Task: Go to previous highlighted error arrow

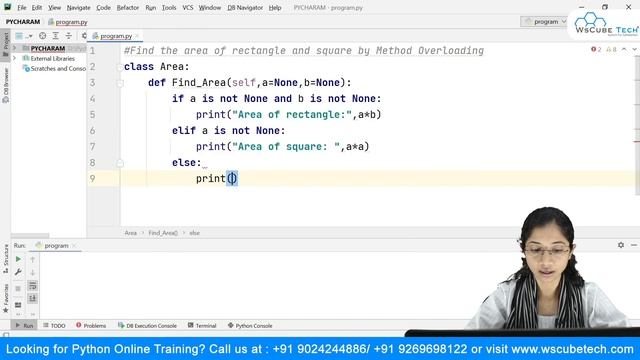Action: click(624, 49)
